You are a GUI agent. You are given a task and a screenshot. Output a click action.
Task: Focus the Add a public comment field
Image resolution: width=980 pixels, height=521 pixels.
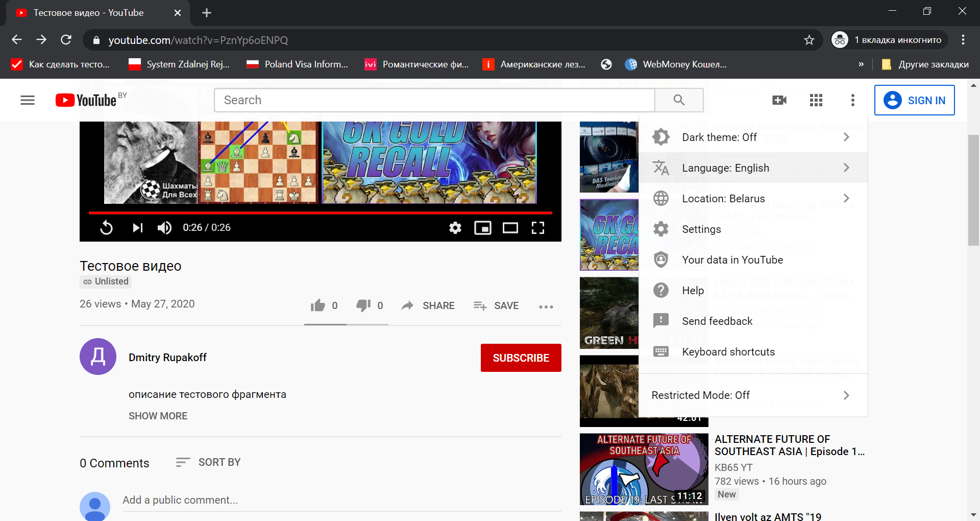pyautogui.click(x=342, y=501)
